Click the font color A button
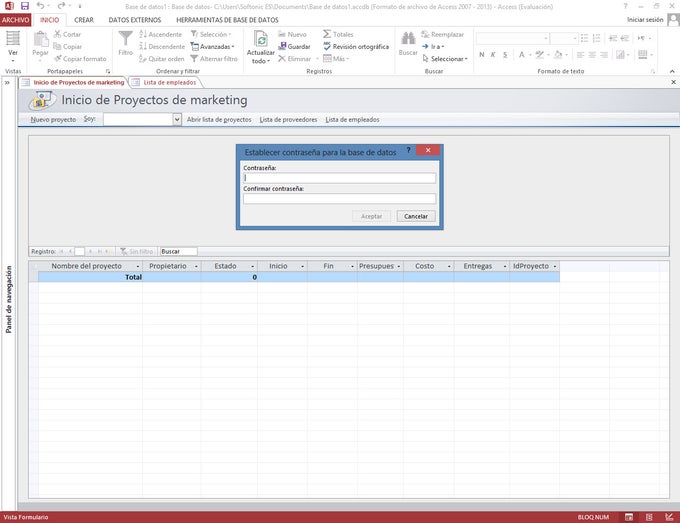 [x=522, y=55]
